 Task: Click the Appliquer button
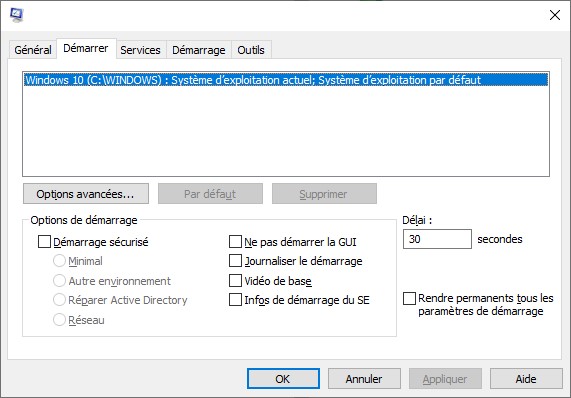click(x=445, y=379)
